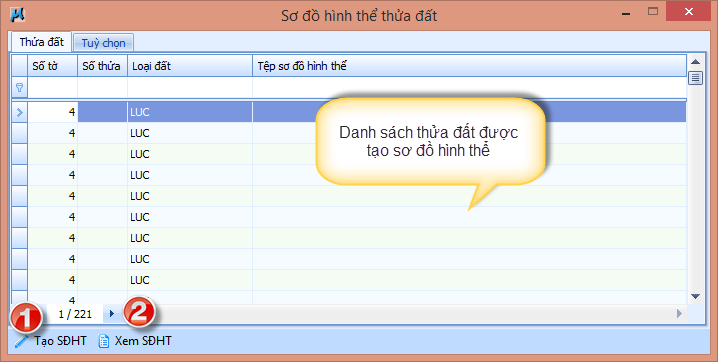Viewport: 718px width, 362px height.
Task: Click the Tạo SĐHT button
Action: click(x=51, y=341)
